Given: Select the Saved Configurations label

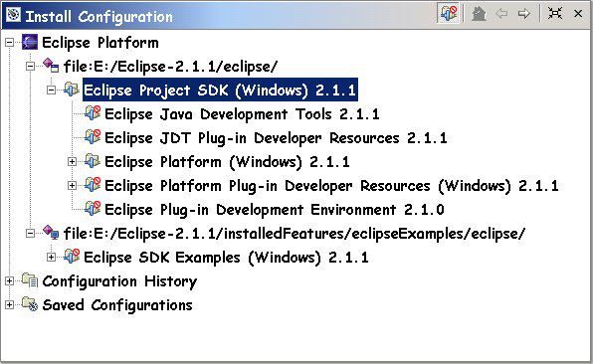Looking at the screenshot, I should click(117, 305).
